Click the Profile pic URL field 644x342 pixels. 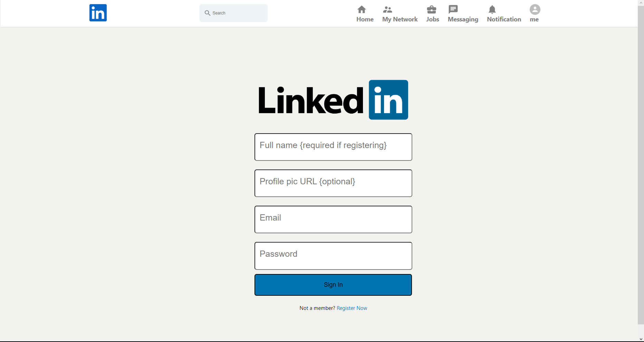[x=333, y=183]
